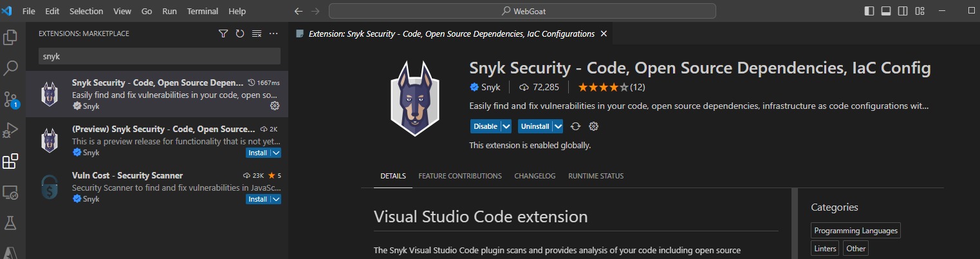The width and height of the screenshot is (980, 259).
Task: Click the Uninstall extension button
Action: pyautogui.click(x=535, y=126)
